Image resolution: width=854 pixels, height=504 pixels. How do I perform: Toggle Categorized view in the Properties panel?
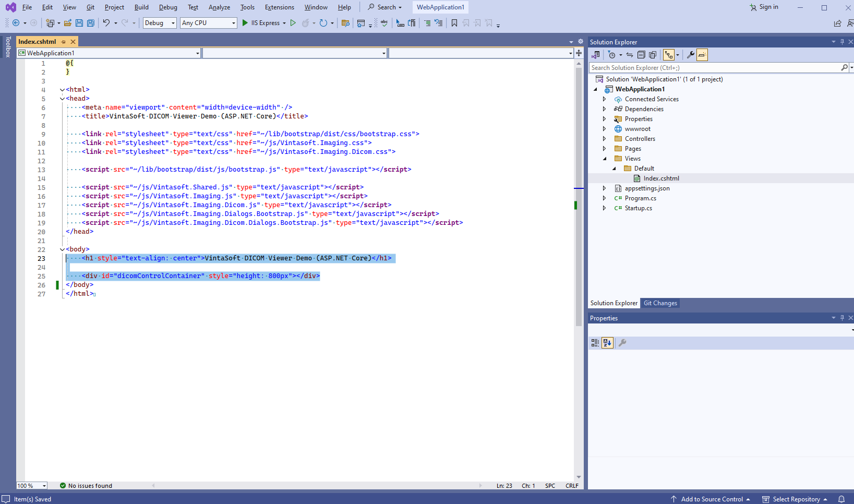point(595,343)
